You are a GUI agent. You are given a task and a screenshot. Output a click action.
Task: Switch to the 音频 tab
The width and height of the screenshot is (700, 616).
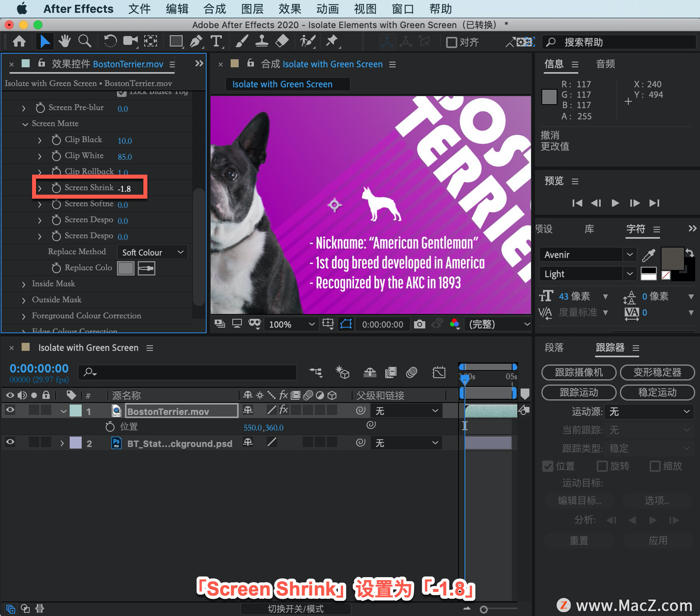pyautogui.click(x=605, y=64)
